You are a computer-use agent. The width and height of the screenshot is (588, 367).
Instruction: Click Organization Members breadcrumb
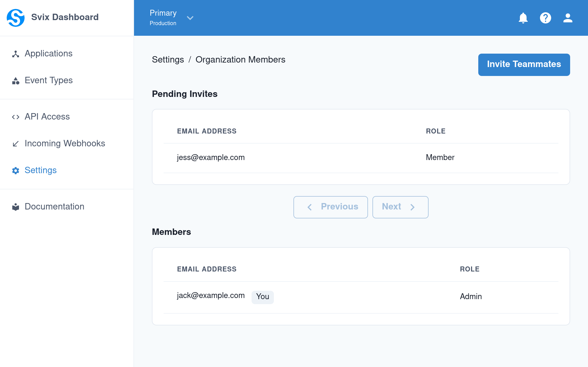pos(240,59)
